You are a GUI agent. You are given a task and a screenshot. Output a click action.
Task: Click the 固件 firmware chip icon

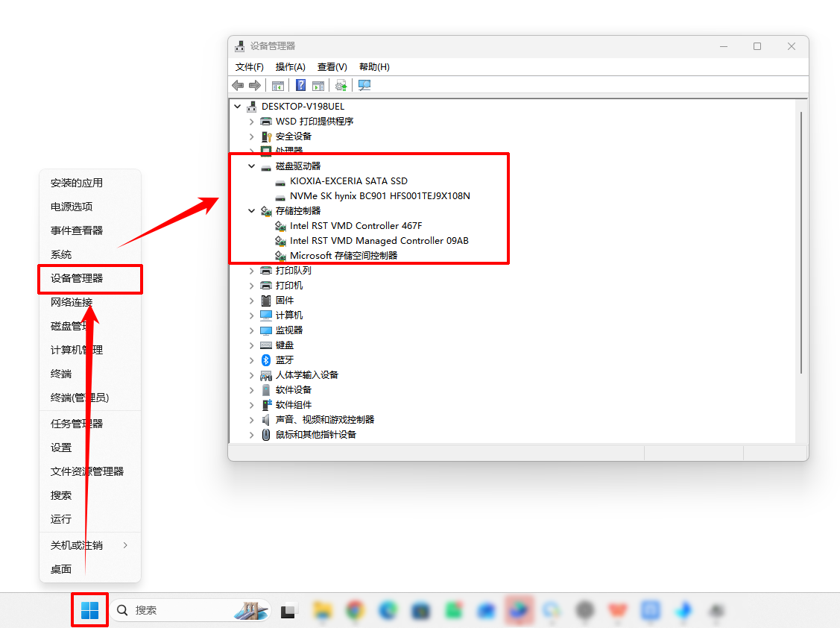265,301
